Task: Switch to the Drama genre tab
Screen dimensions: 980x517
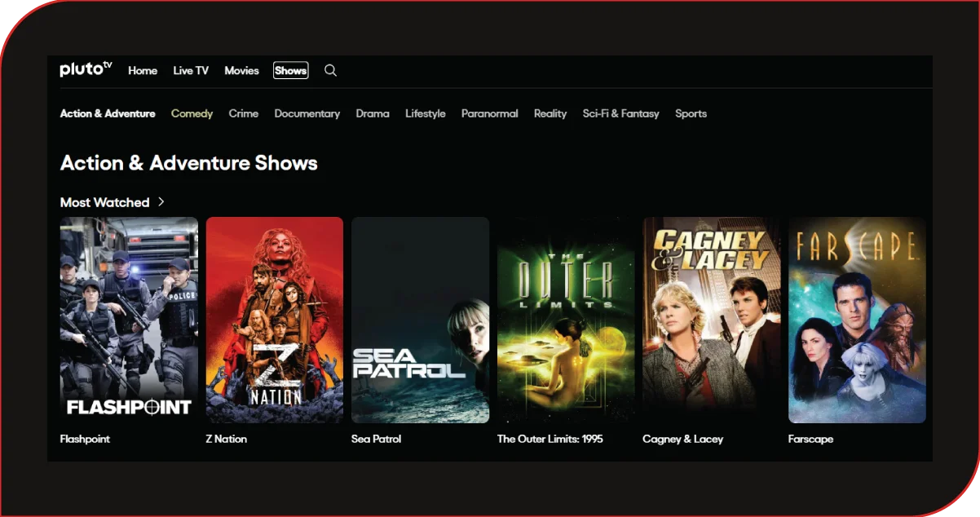Action: 373,113
